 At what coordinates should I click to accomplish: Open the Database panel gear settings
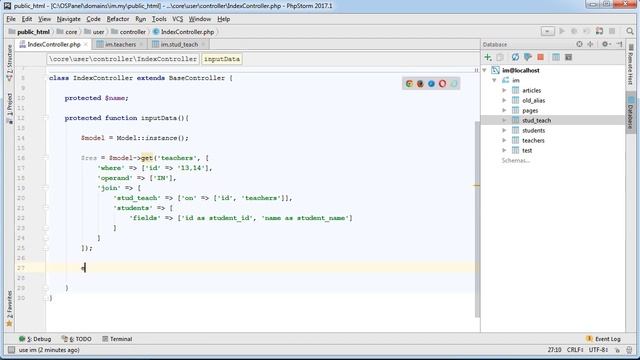(606, 44)
